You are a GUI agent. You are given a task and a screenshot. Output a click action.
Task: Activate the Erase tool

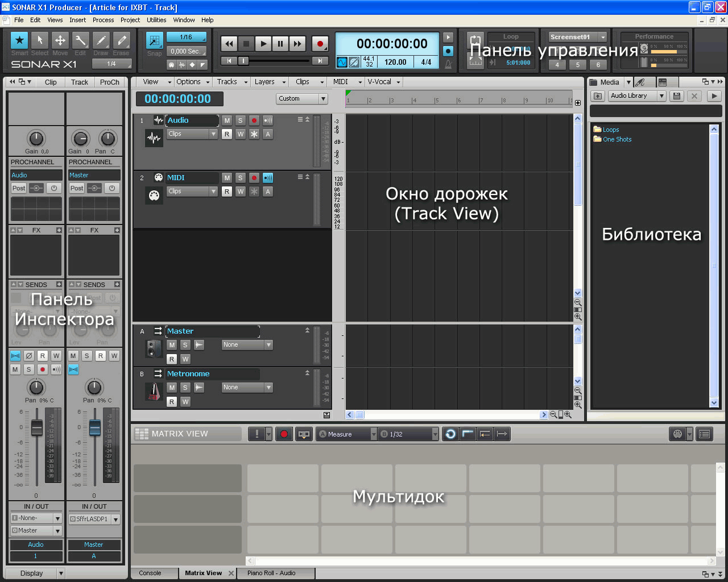pyautogui.click(x=121, y=40)
